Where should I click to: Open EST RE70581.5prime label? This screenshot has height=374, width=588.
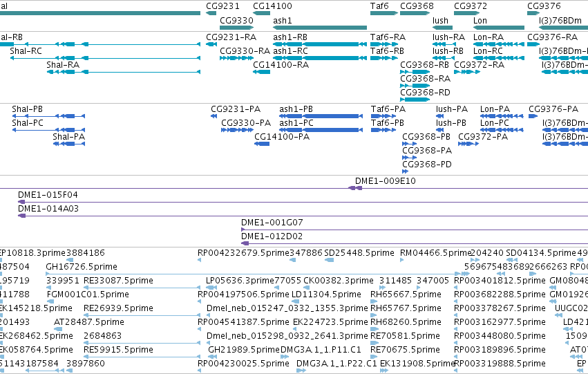pos(405,336)
